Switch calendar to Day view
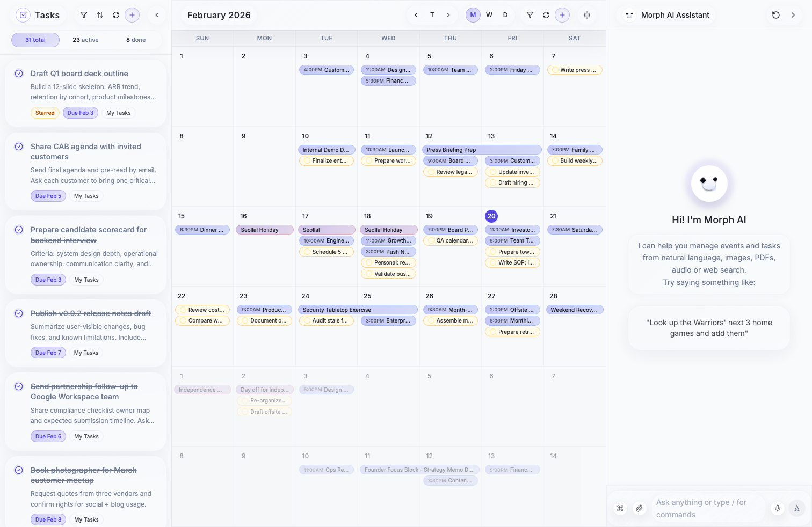The height and width of the screenshot is (527, 812). 505,15
